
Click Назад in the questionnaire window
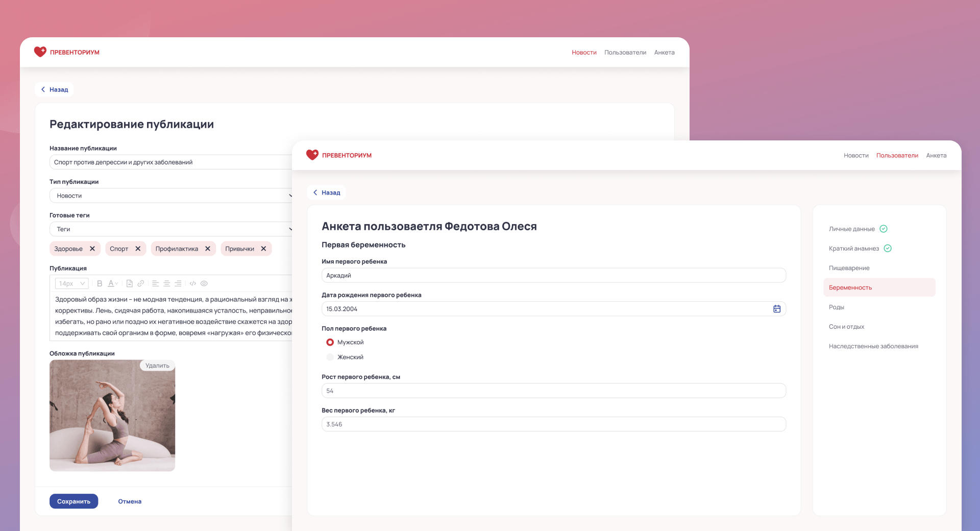coord(326,192)
